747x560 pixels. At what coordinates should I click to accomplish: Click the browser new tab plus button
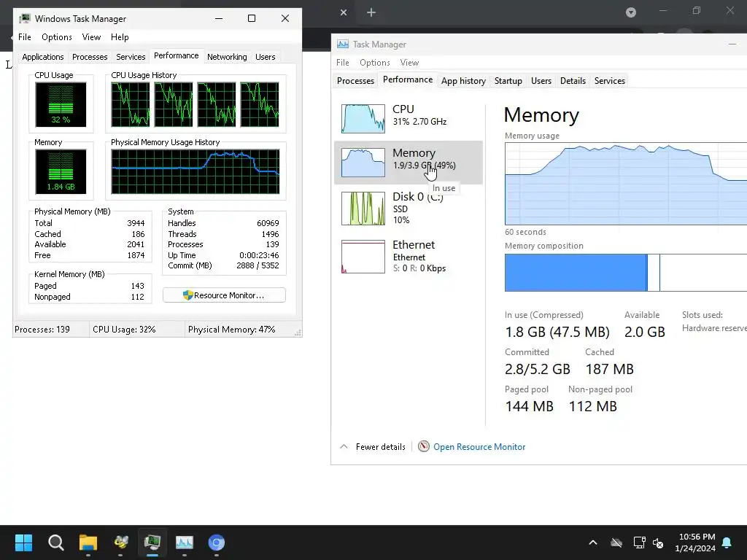click(371, 12)
